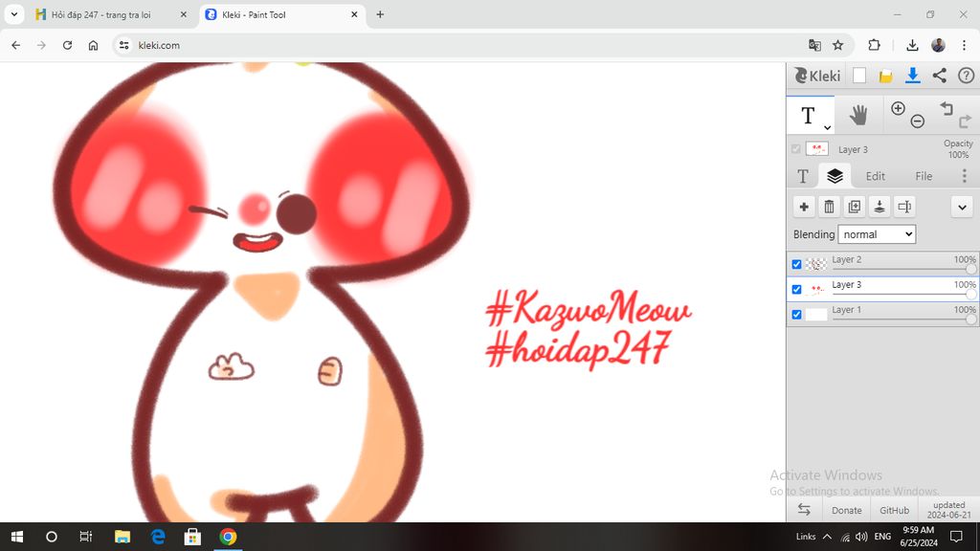Expand the tool chooser arrow on Text tool
The width and height of the screenshot is (980, 551).
(x=827, y=127)
